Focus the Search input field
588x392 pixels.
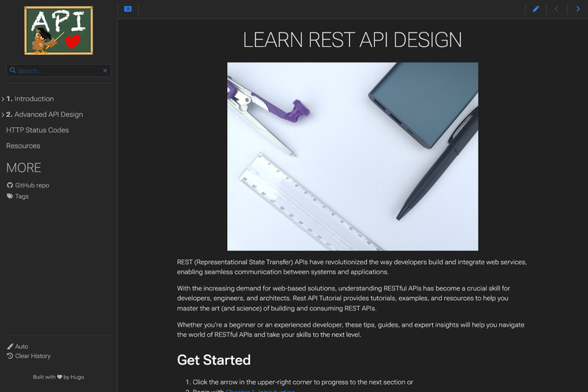click(60, 71)
